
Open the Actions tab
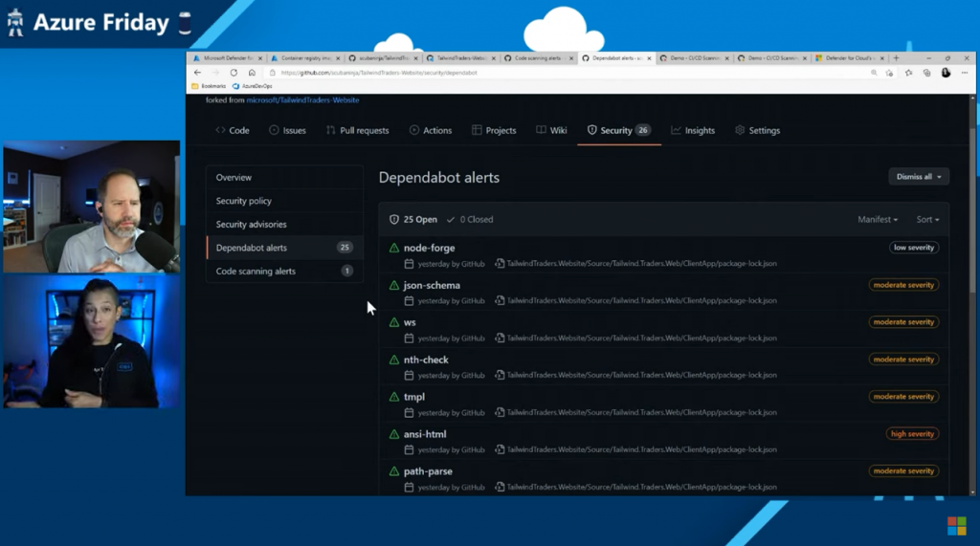431,131
